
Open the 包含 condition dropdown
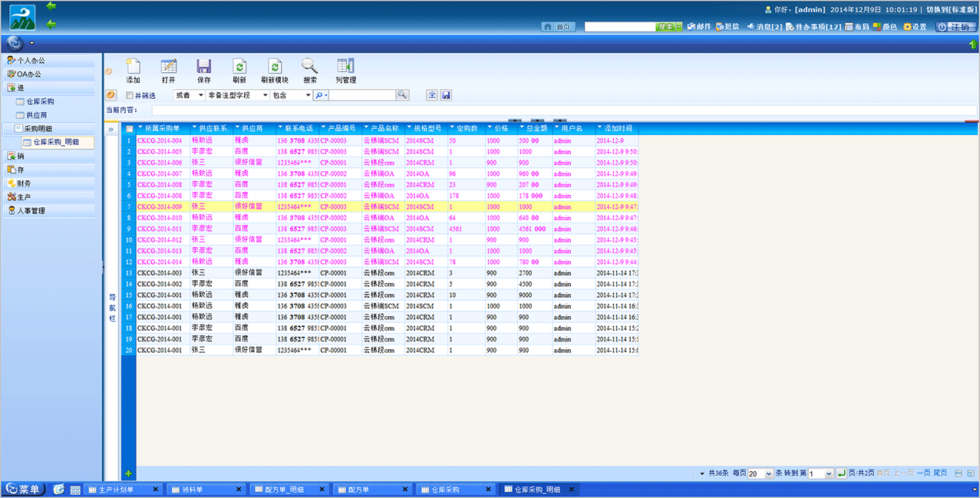(292, 95)
